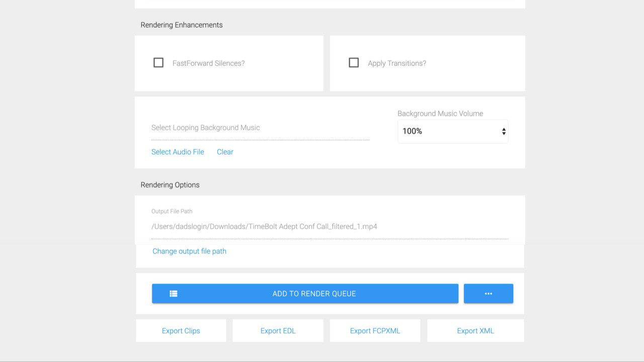644x362 pixels.
Task: Tick the Apply Transitions checkbox
Action: click(x=354, y=63)
